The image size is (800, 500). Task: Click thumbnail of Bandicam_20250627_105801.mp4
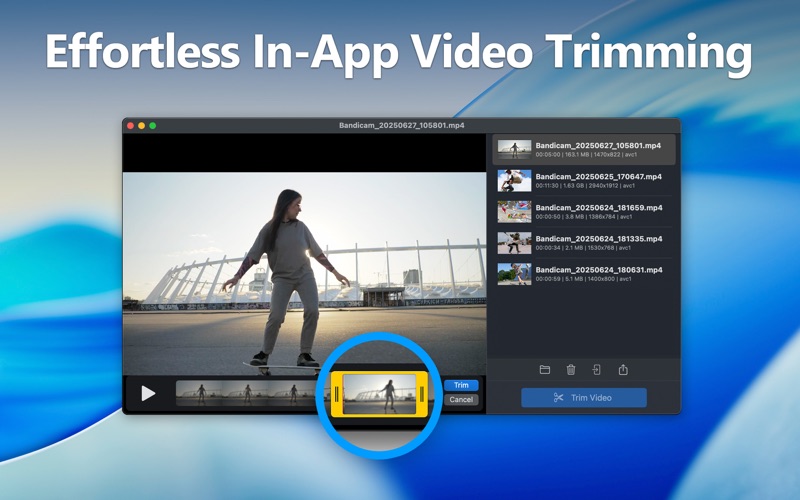[514, 149]
